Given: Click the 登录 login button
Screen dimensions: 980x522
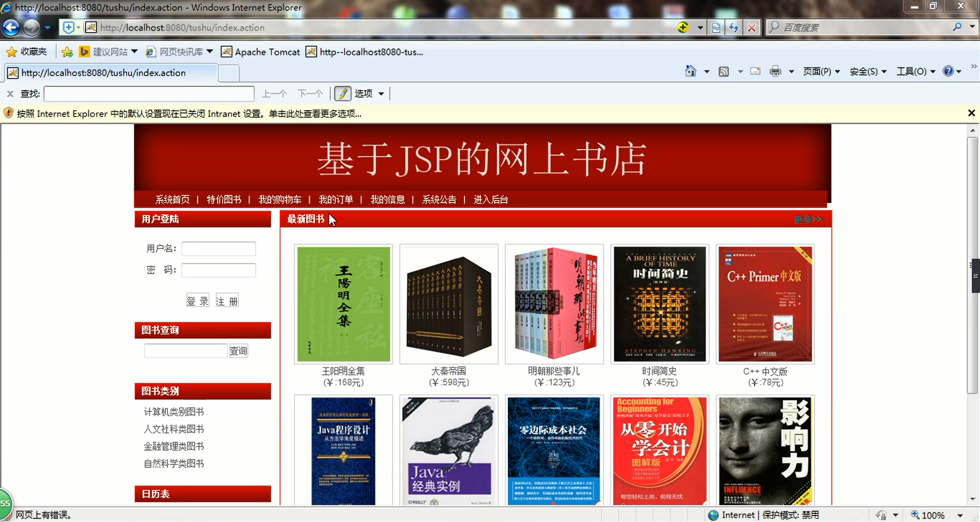Looking at the screenshot, I should coord(198,301).
